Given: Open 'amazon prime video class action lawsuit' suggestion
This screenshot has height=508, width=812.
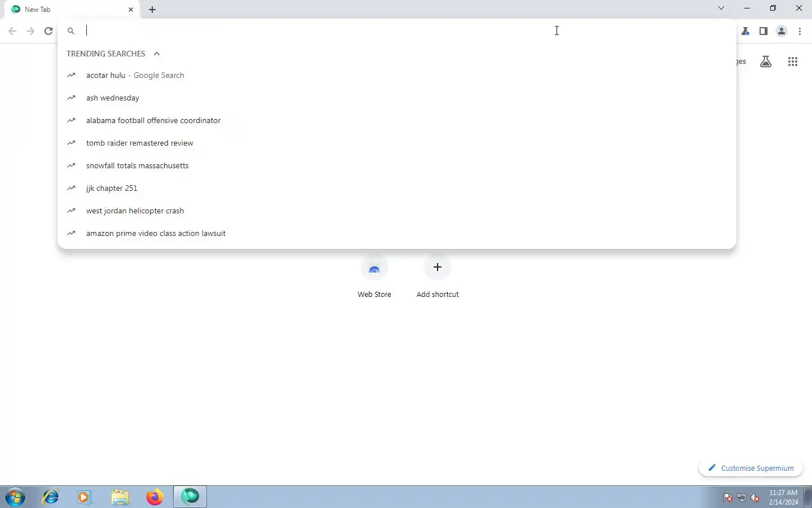Looking at the screenshot, I should pos(397,233).
